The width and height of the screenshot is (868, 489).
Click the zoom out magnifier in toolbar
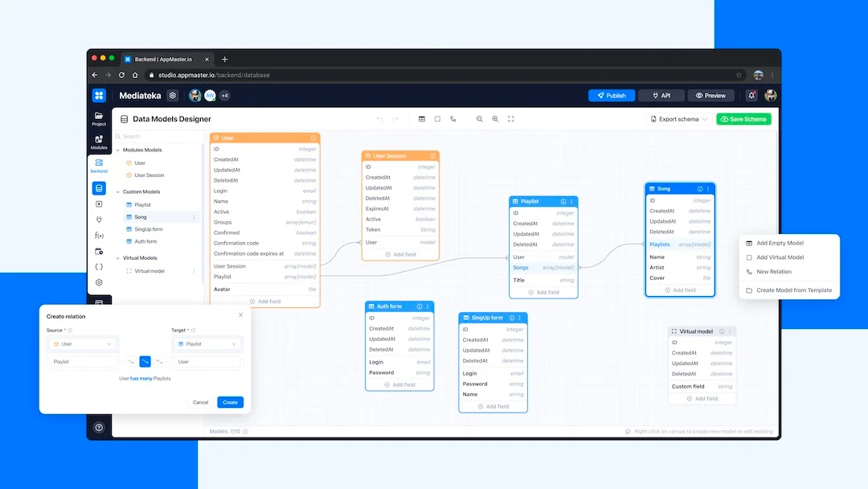click(x=480, y=119)
